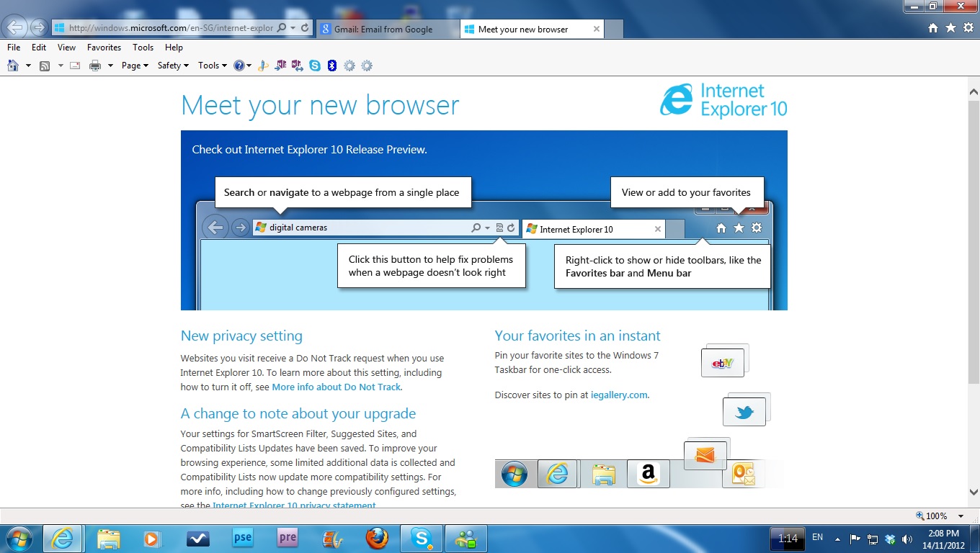
Task: Open a new tab with the blank tab button
Action: click(614, 29)
